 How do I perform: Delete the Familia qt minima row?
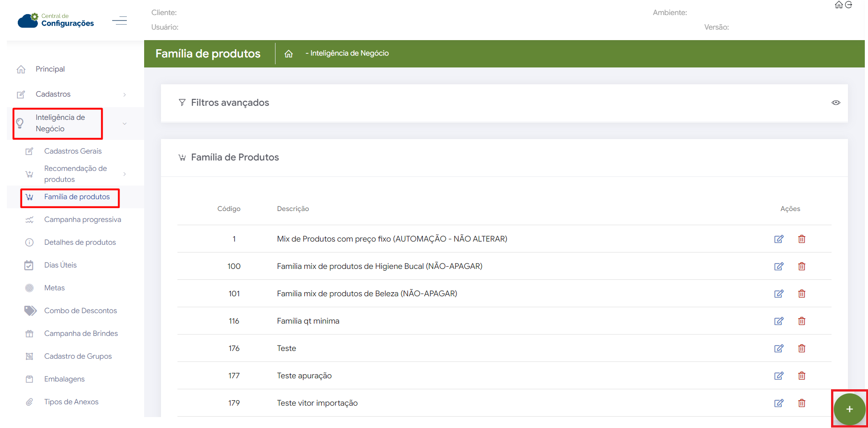pos(801,321)
